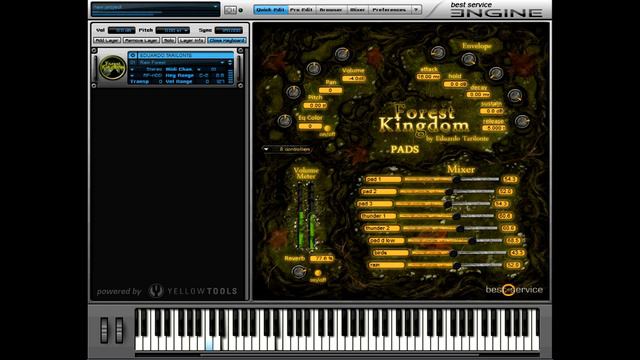Open the Stereo output dropdown
Image resolution: width=640 pixels, height=360 pixels.
point(132,69)
